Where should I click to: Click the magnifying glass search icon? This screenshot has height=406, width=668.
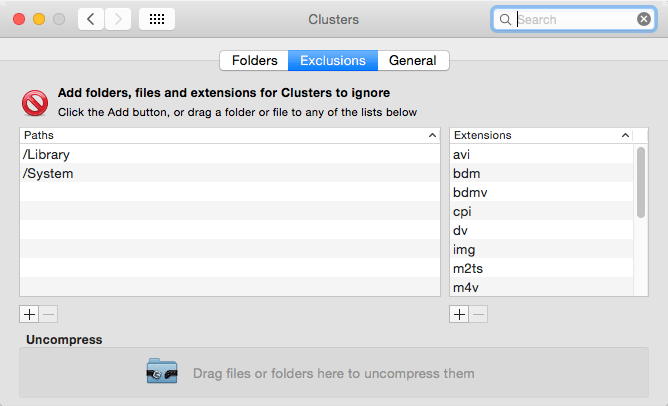[505, 20]
